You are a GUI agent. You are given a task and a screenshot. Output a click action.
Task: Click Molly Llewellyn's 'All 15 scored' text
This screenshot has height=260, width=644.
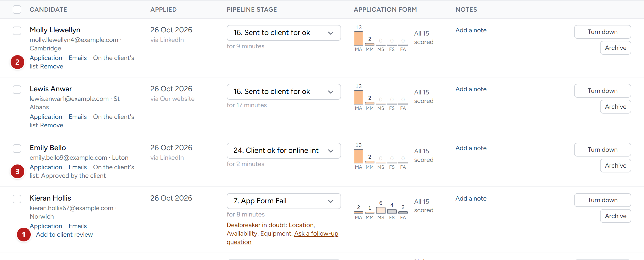[x=424, y=38]
